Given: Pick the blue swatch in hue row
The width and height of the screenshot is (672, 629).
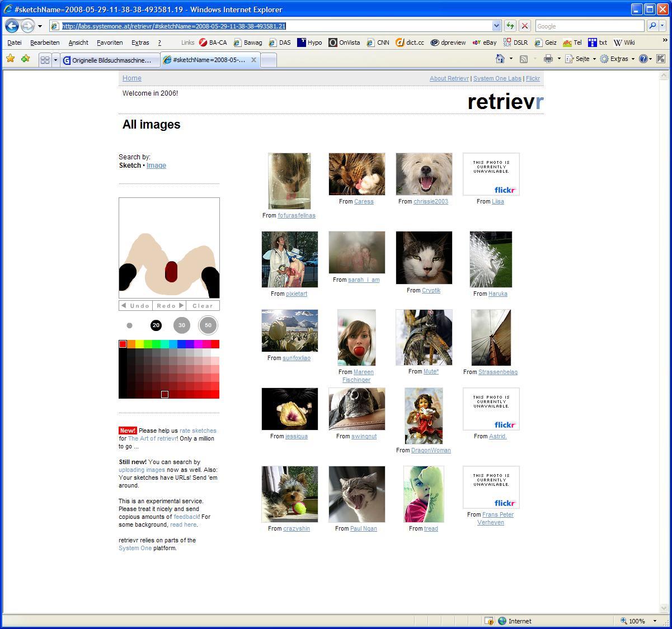Looking at the screenshot, I should click(x=181, y=344).
